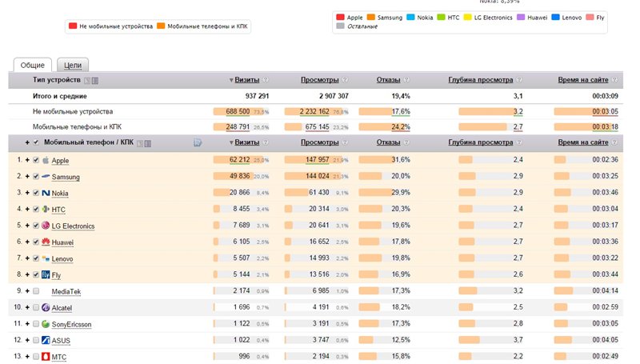
Task: Click the Alcatel logo icon in row 10
Action: click(46, 308)
